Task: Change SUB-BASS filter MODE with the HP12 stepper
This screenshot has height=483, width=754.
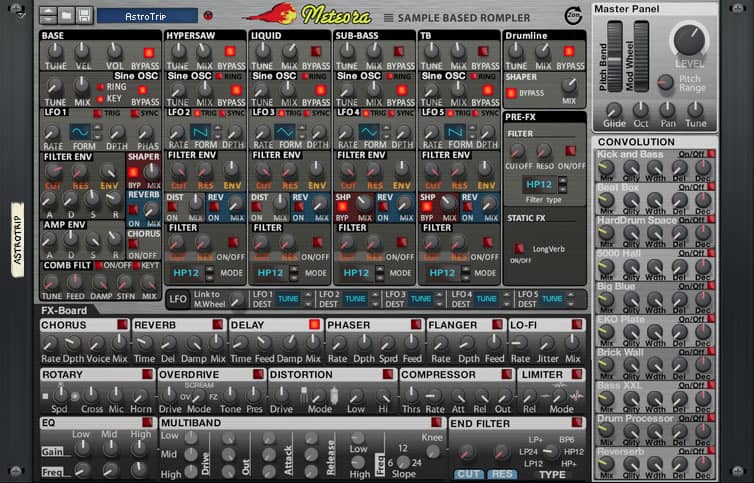Action: coord(380,273)
